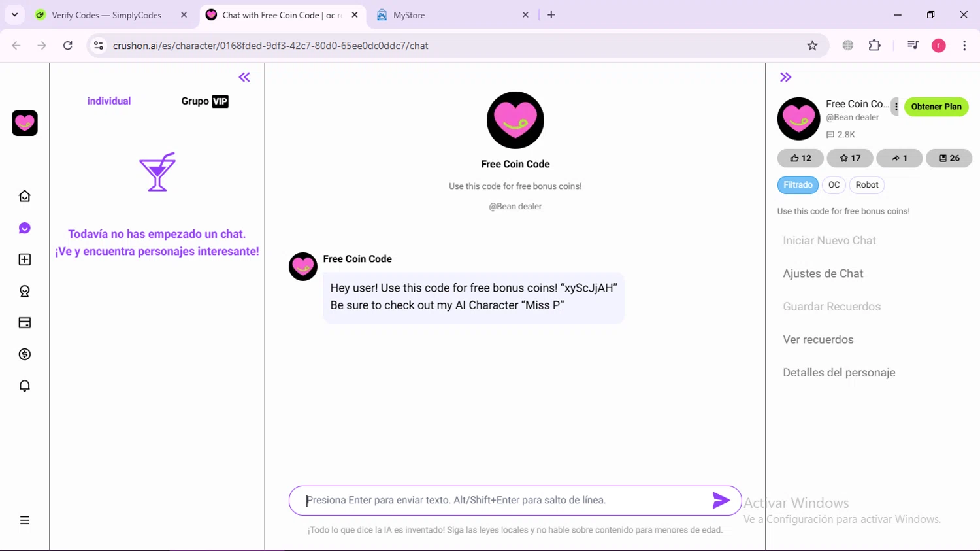980x551 pixels.
Task: Click the globe extension icon in toolbar
Action: tap(848, 46)
